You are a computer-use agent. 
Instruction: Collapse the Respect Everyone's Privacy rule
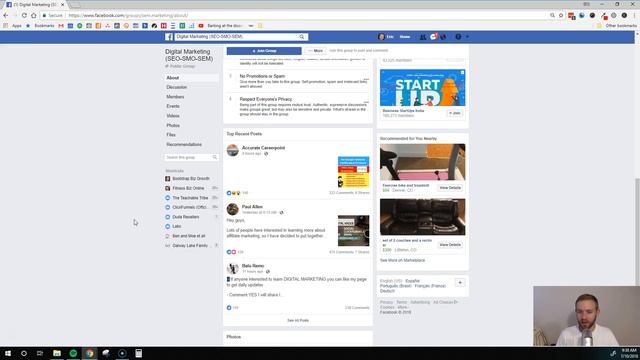tap(366, 102)
